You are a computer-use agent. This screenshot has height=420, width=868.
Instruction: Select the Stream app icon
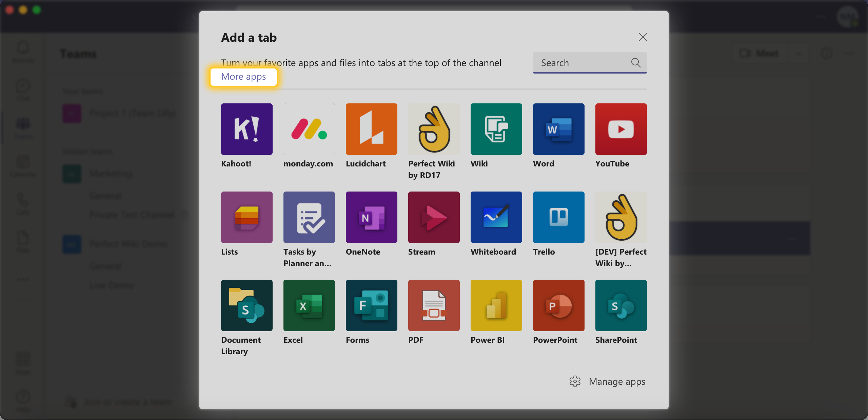pyautogui.click(x=434, y=217)
